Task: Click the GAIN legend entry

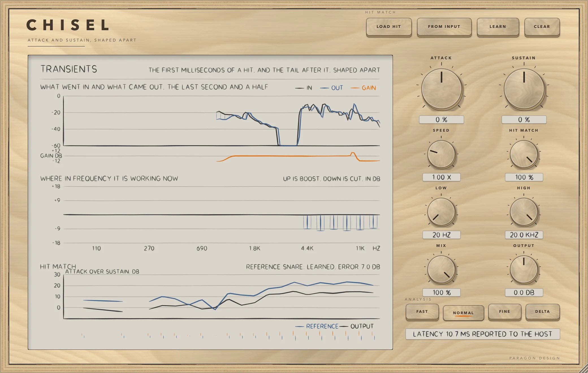Action: [363, 88]
